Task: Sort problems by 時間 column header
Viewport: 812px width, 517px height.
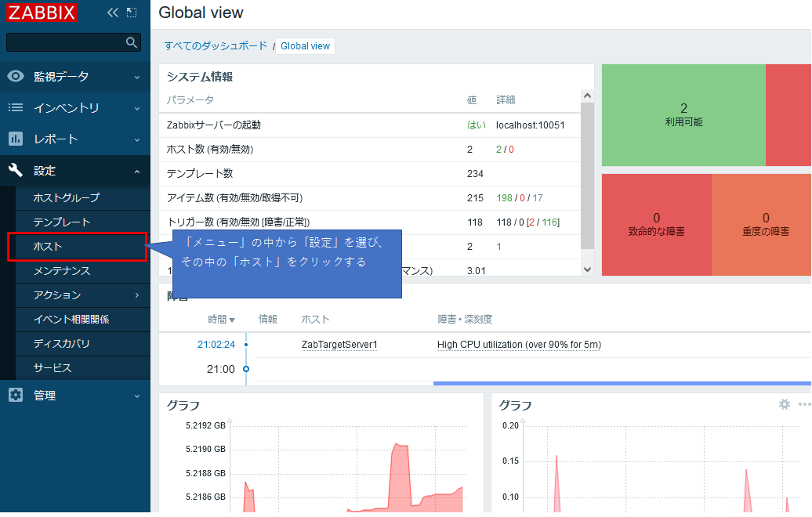Action: [x=221, y=320]
